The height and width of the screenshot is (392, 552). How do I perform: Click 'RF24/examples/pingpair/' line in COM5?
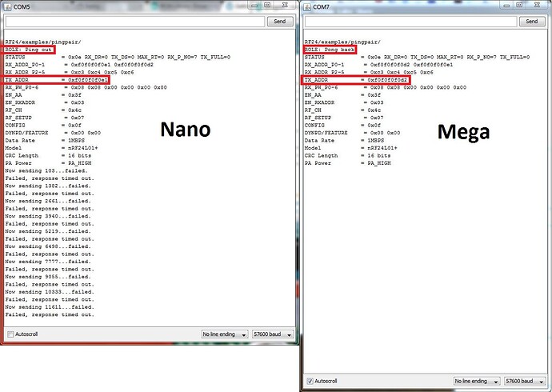[43, 42]
